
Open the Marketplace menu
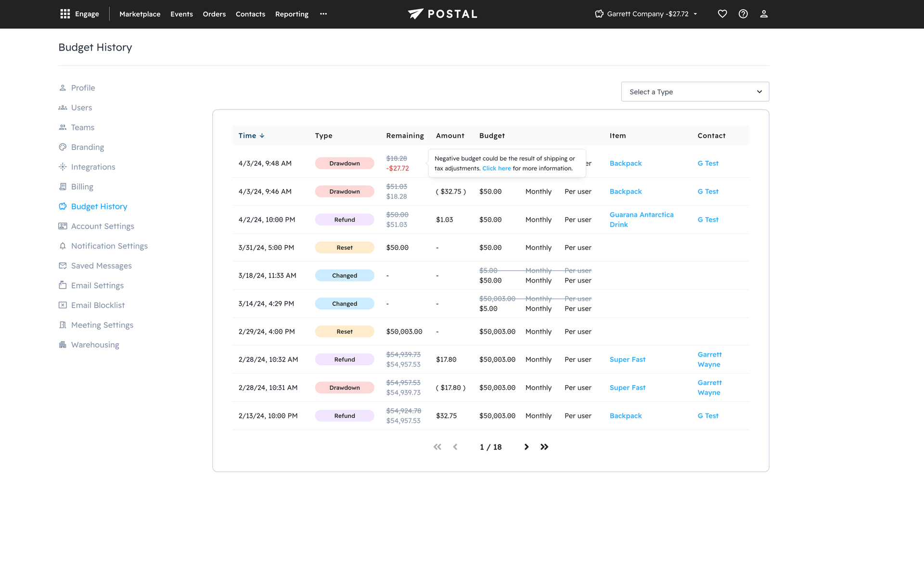point(140,14)
